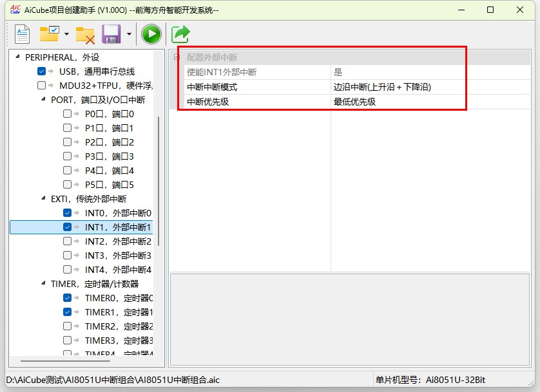Uncheck the USB checkbox
This screenshot has width=540, height=392.
(x=41, y=71)
